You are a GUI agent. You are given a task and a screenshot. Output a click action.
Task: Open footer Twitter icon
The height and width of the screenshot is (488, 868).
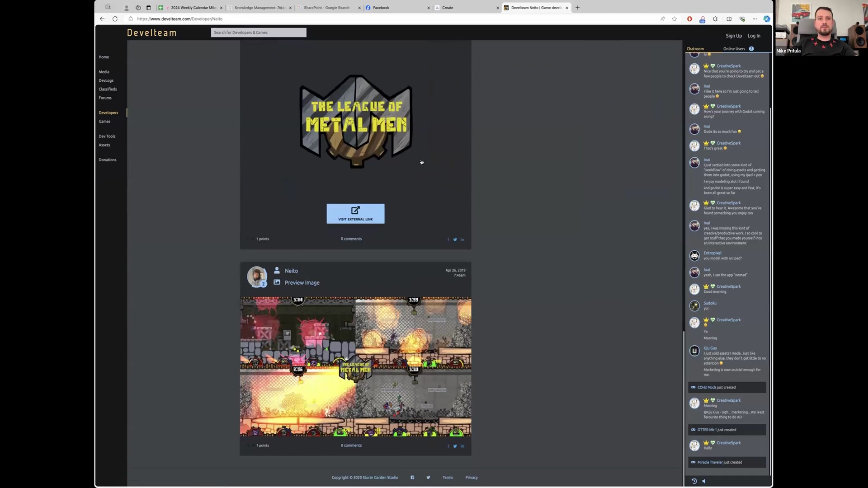pyautogui.click(x=428, y=477)
